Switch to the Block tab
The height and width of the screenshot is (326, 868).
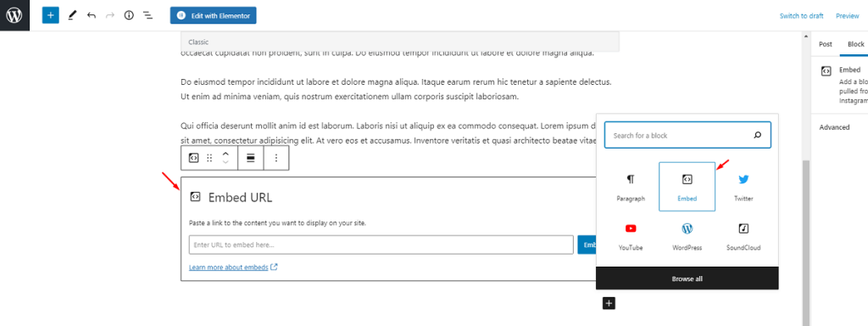click(x=856, y=44)
